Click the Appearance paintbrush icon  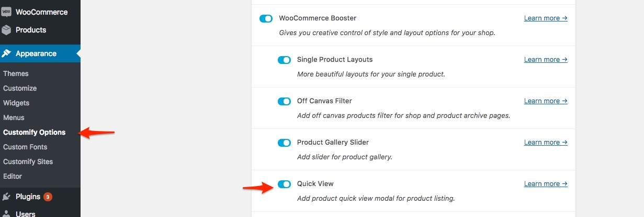(6, 53)
